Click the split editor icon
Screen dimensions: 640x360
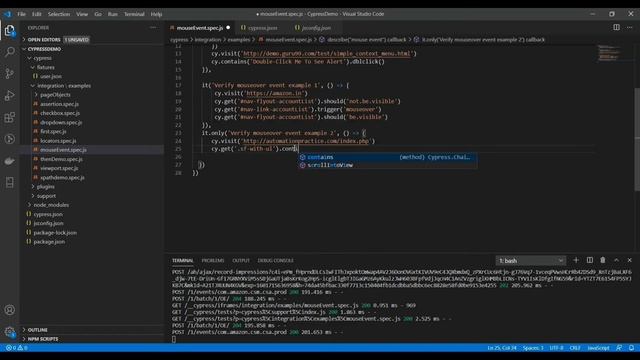[x=616, y=27]
